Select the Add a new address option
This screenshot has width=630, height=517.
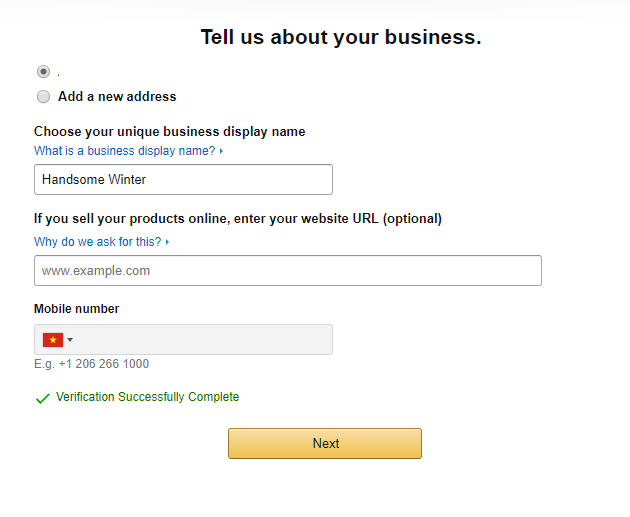pyautogui.click(x=43, y=96)
